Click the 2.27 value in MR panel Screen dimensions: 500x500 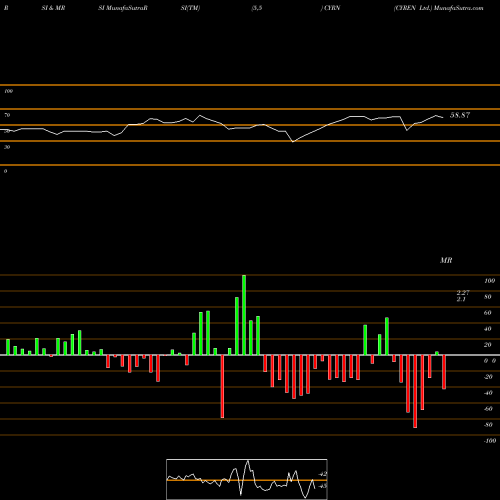coord(463,293)
